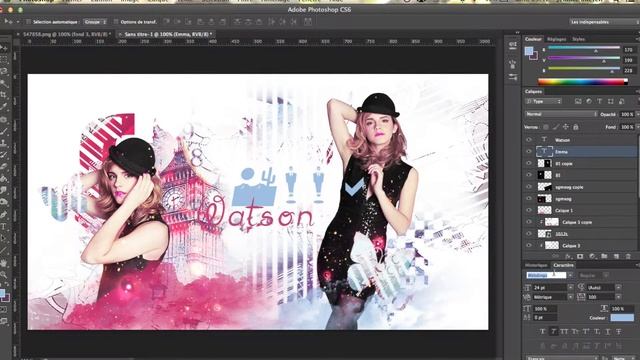The image size is (640, 360).
Task: Lock transparent pixels in Calques panel
Action: click(x=546, y=127)
